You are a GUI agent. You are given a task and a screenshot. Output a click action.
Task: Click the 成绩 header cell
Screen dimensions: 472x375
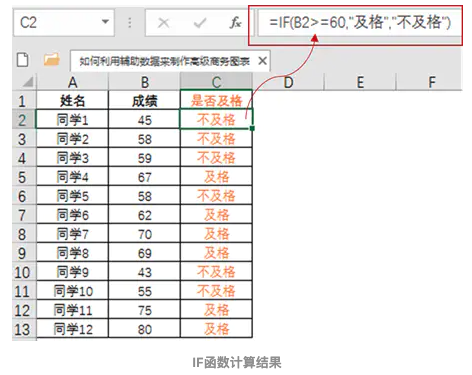(144, 100)
